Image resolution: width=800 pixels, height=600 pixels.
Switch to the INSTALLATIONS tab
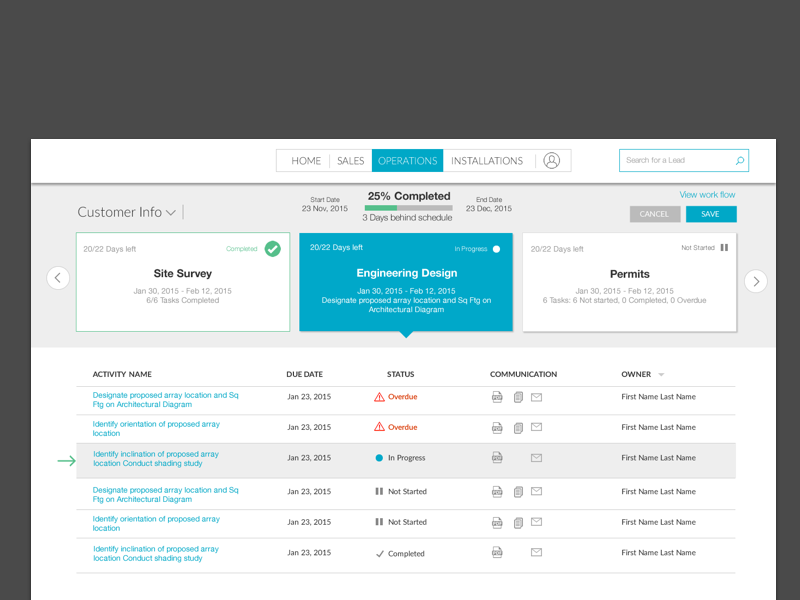(487, 160)
